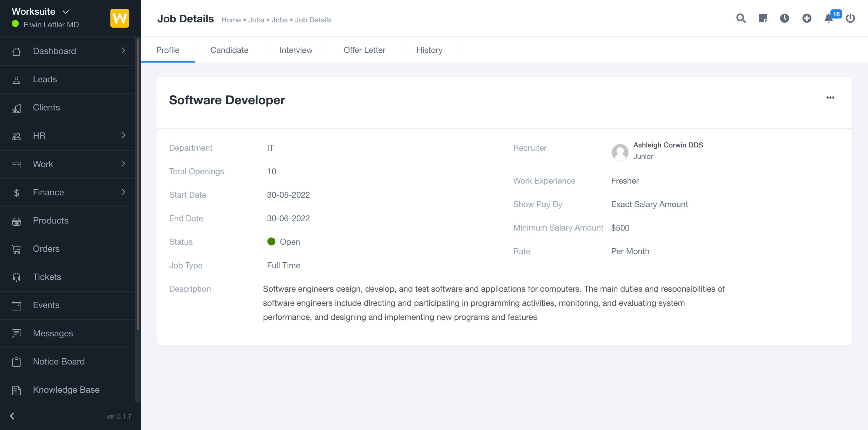Viewport: 868px width, 430px height.
Task: Click the yellow Worksuite W logo
Action: pyautogui.click(x=120, y=18)
